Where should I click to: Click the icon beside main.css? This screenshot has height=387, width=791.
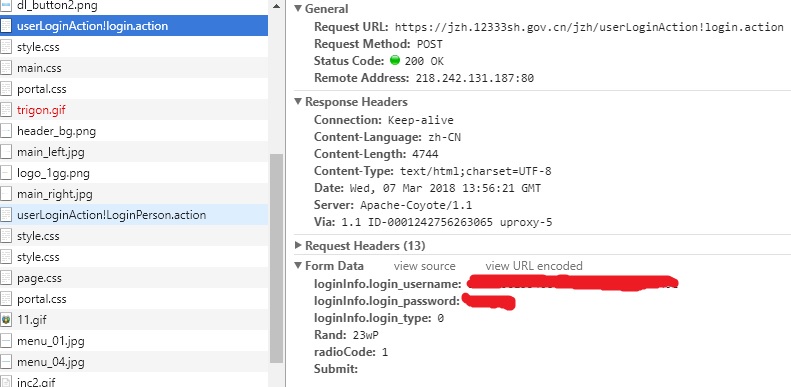(x=6, y=68)
